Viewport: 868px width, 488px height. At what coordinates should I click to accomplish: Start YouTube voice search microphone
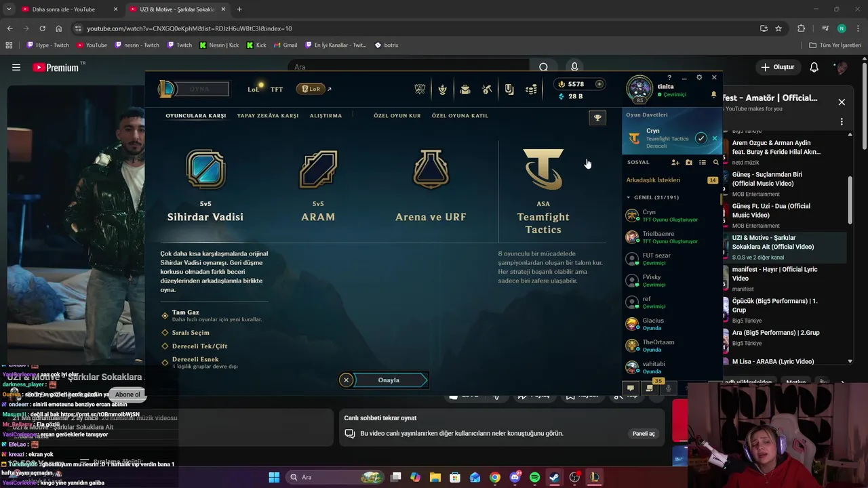pyautogui.click(x=574, y=67)
